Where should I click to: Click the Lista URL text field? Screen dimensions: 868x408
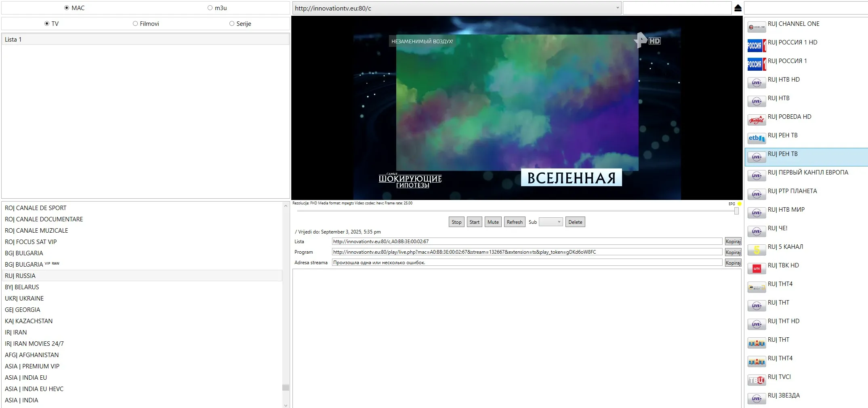527,241
